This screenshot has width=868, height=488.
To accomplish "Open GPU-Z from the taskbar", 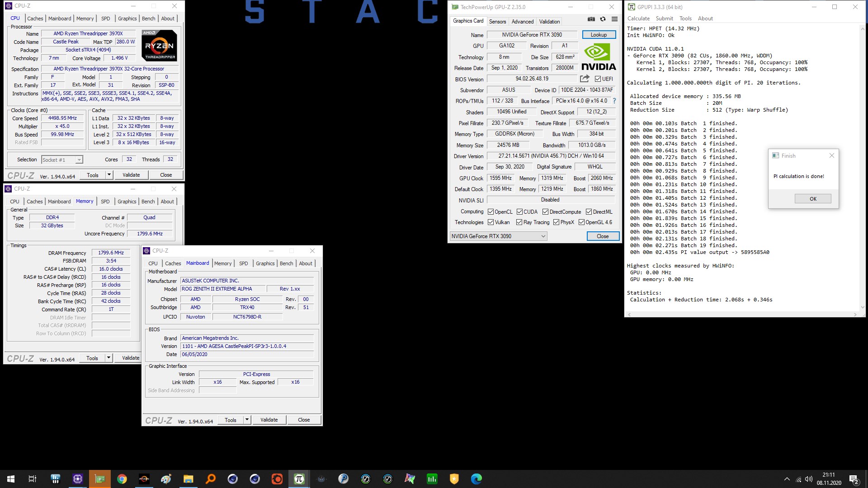I will 99,479.
